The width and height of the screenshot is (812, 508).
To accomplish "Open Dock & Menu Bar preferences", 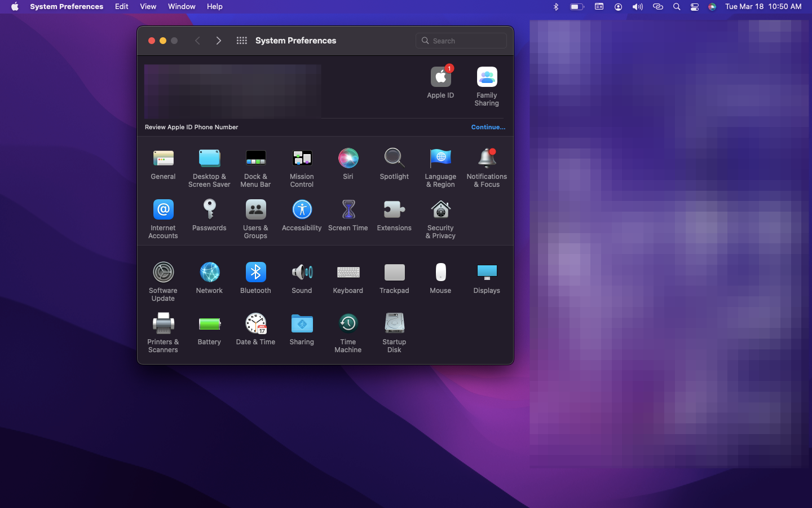I will (x=255, y=168).
